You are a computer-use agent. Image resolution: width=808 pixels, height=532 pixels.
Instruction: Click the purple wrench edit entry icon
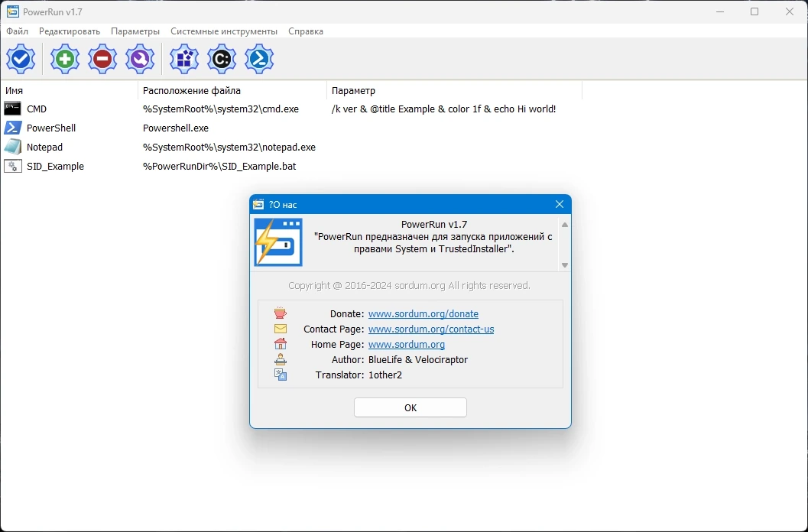(140, 59)
